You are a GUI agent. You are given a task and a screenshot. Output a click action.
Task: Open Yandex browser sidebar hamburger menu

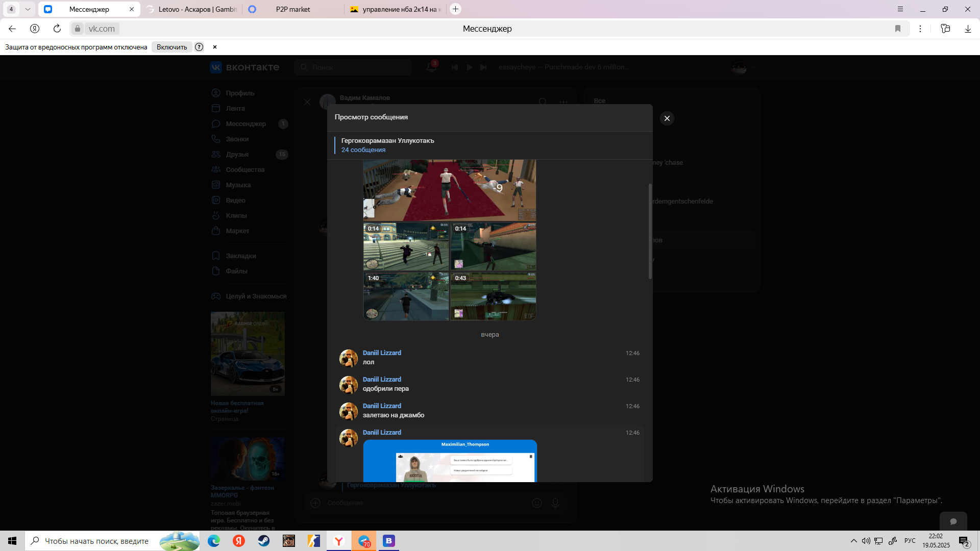coord(900,9)
